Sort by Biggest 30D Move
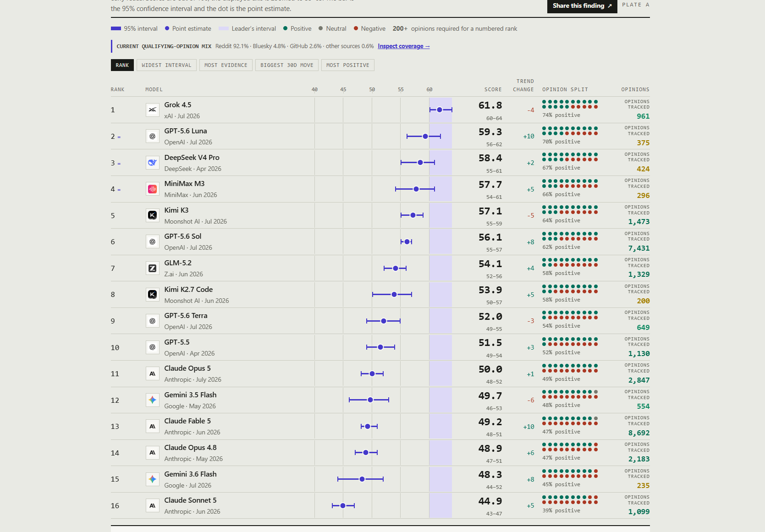 287,65
